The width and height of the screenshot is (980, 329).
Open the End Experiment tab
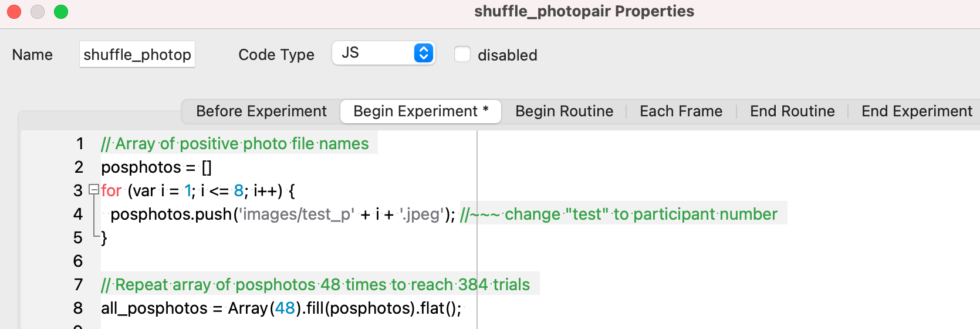pos(917,111)
